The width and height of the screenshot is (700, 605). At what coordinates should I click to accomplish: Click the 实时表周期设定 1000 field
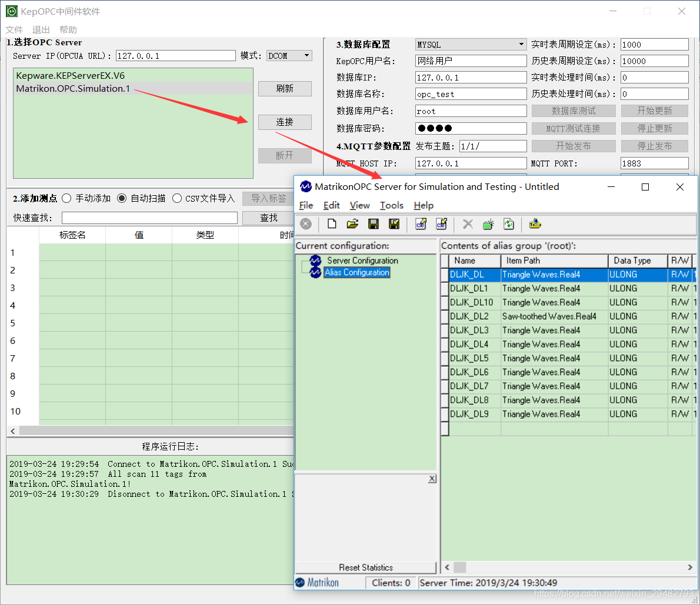click(655, 45)
